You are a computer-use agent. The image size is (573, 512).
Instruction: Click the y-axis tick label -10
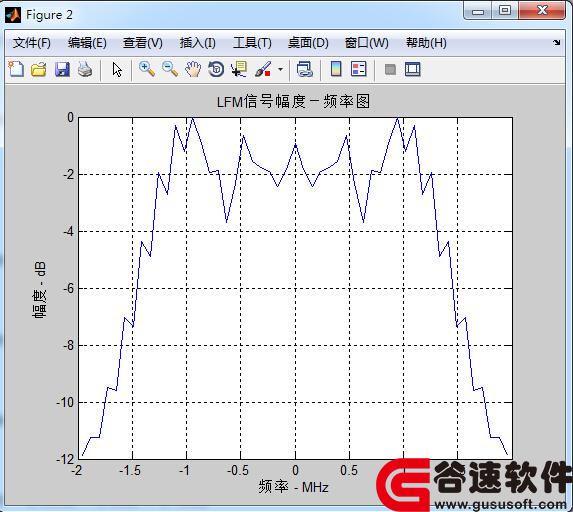coord(65,402)
